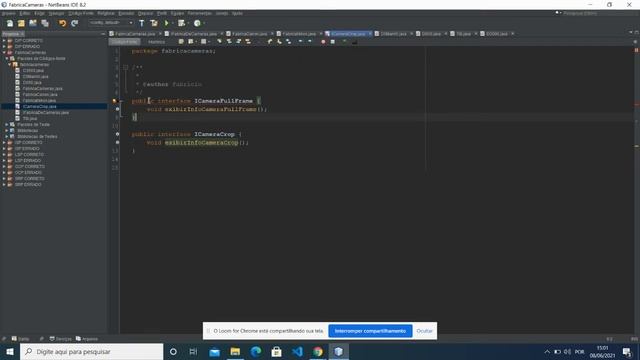Screen dimensions: 640x360
Task: Open the Saída output window button
Action: tap(20, 339)
